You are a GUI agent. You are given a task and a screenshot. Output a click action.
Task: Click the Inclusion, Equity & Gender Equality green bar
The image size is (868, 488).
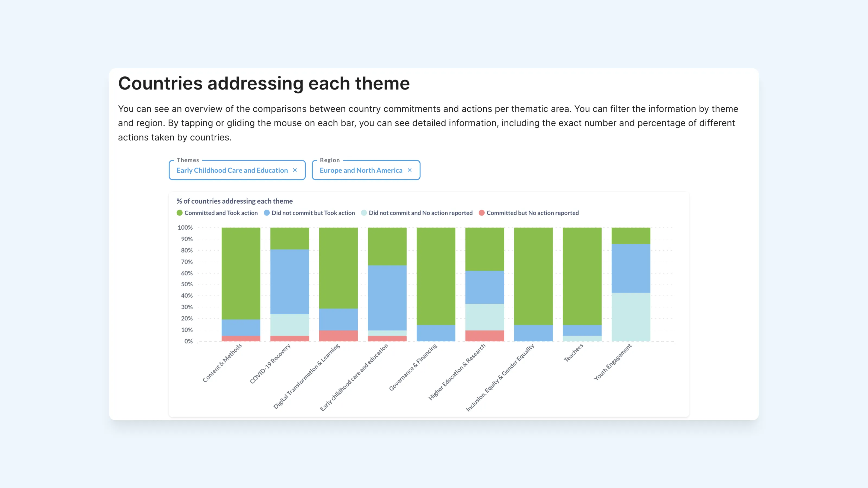533,276
